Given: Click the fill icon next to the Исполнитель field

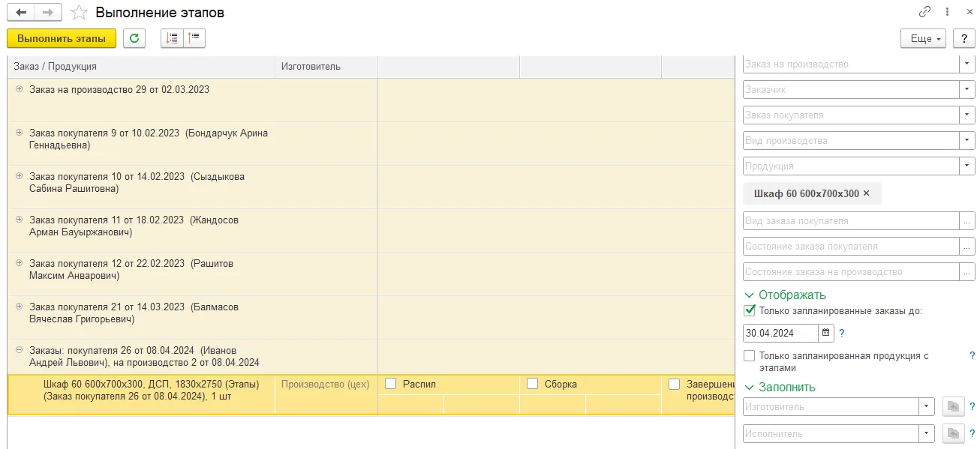Looking at the screenshot, I should [952, 434].
